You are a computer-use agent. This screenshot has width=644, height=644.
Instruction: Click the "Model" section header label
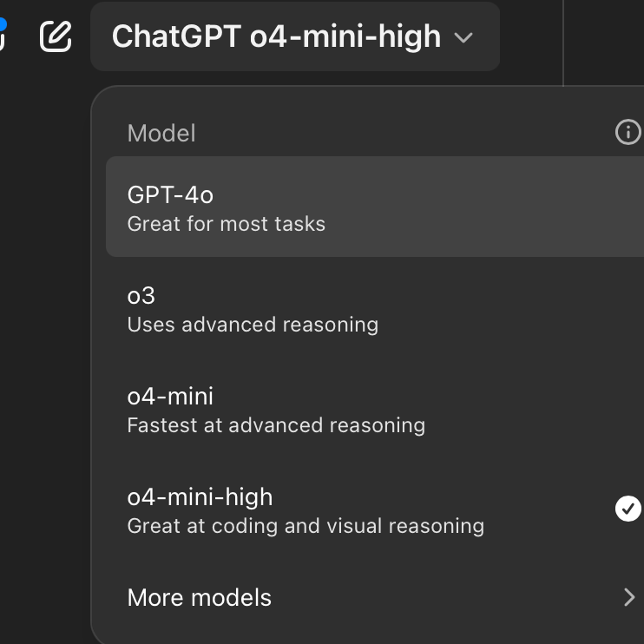point(161,133)
